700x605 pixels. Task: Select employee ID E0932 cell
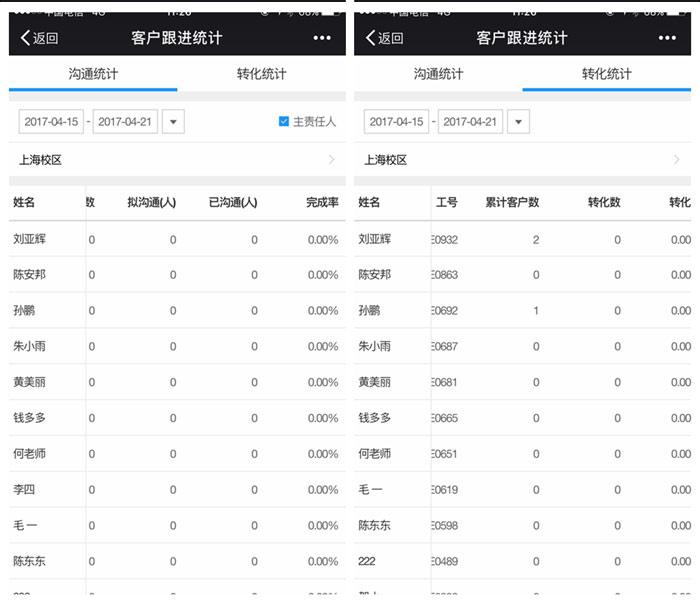(445, 239)
